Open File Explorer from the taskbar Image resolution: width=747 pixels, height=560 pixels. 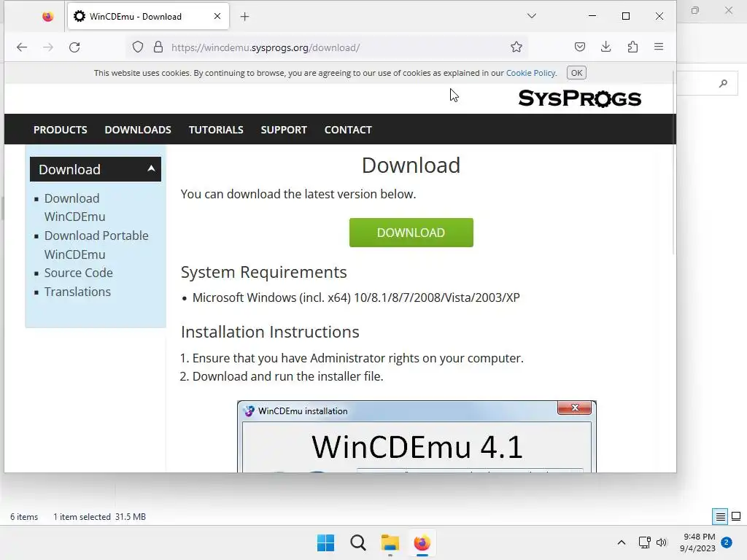pos(390,542)
